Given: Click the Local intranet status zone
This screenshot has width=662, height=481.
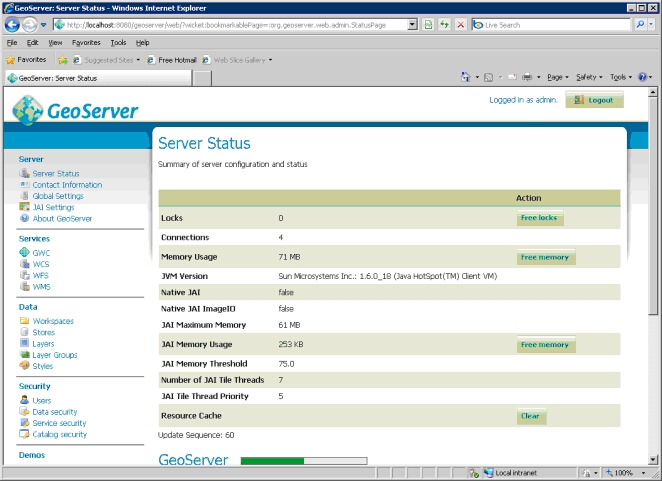Looking at the screenshot, I should pos(511,473).
